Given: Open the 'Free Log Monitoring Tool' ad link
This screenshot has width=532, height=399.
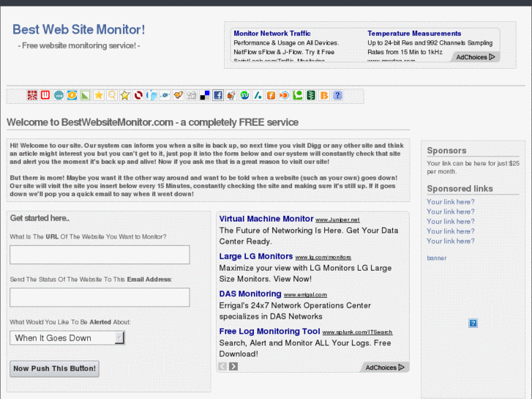Looking at the screenshot, I should tap(270, 331).
